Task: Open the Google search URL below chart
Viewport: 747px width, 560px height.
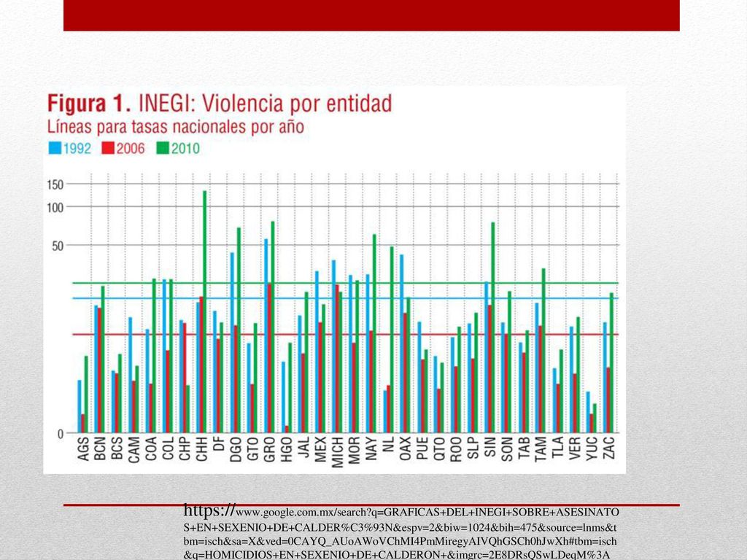Action: (x=401, y=532)
